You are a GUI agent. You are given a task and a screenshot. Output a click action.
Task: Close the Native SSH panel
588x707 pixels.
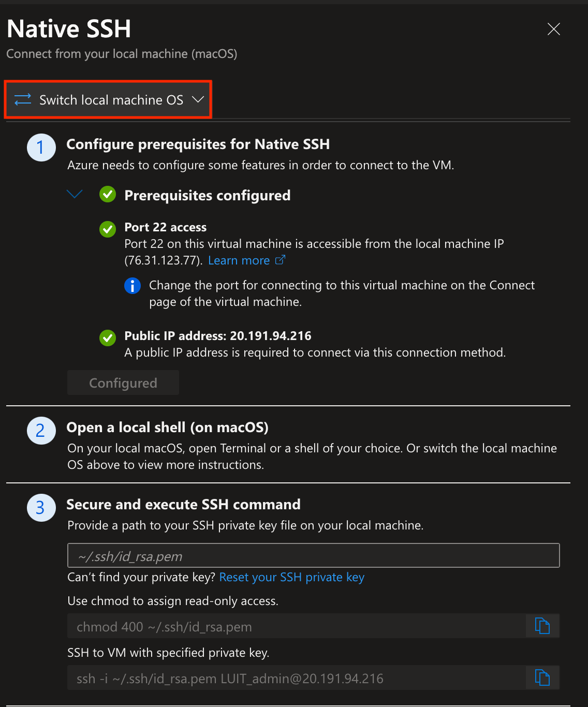point(554,29)
